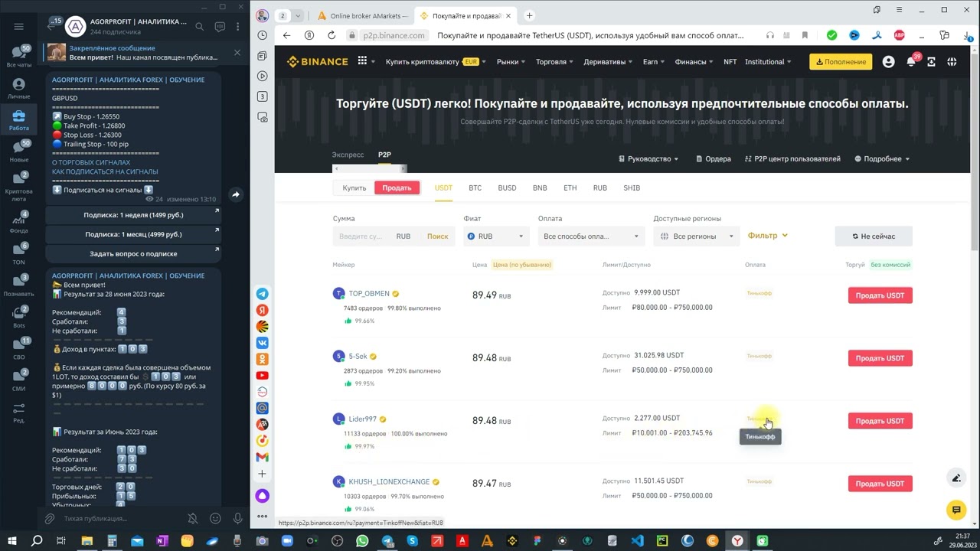The image size is (980, 551).
Task: Click Продать USDT for TOP_OBMEN
Action: (880, 295)
